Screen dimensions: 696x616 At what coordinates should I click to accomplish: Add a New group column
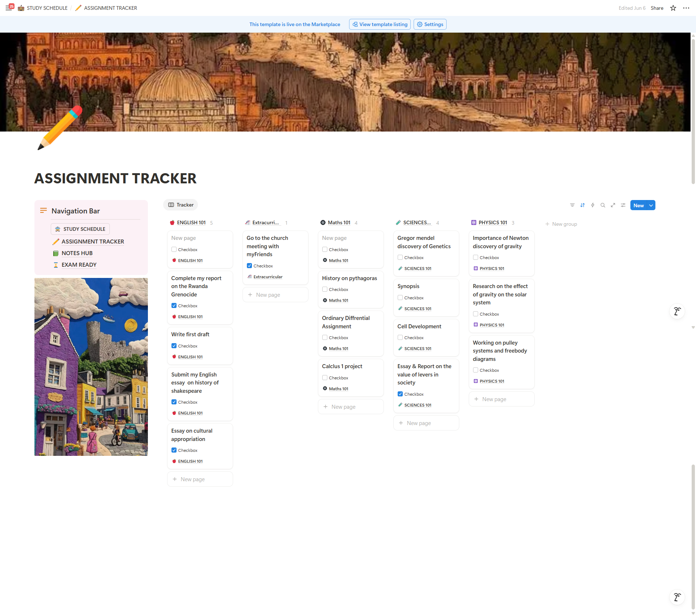(561, 224)
